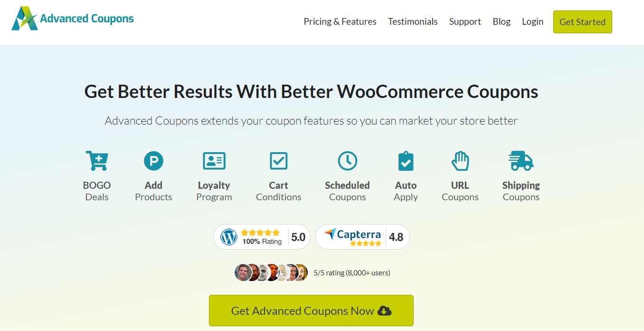Viewport: 644px width, 331px height.
Task: Click the Login link
Action: [x=532, y=21]
